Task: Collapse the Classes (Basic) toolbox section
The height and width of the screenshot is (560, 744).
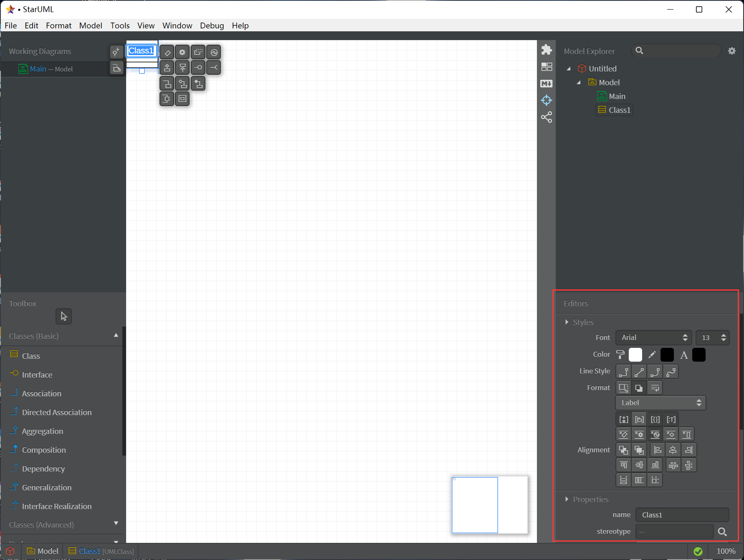Action: click(x=116, y=336)
